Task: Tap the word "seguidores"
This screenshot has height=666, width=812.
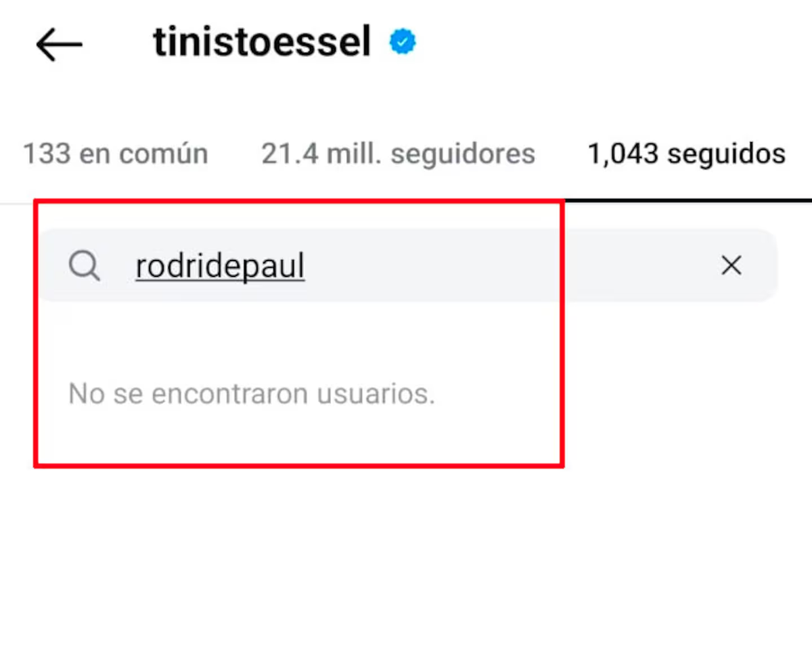Action: coord(463,154)
